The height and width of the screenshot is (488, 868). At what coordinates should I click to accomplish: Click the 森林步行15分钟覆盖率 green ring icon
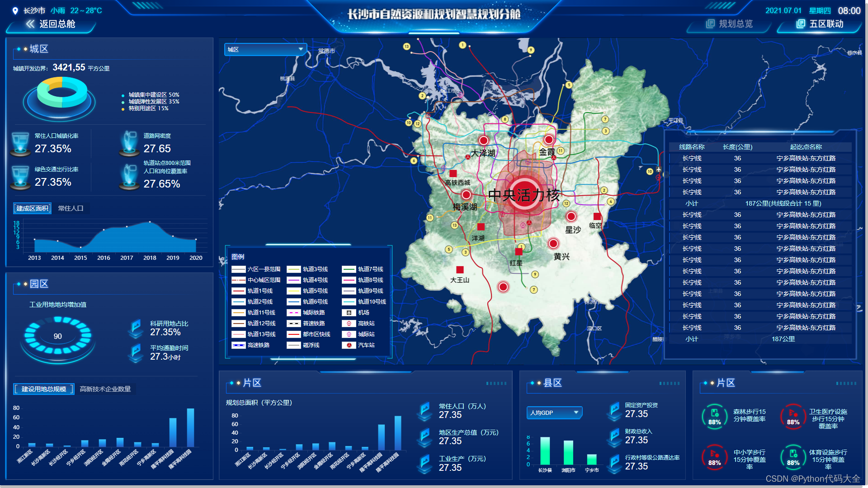click(x=714, y=416)
